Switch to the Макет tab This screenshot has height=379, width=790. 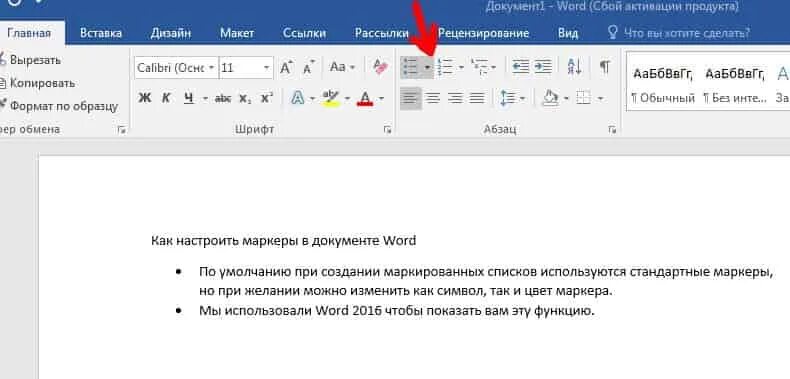237,33
